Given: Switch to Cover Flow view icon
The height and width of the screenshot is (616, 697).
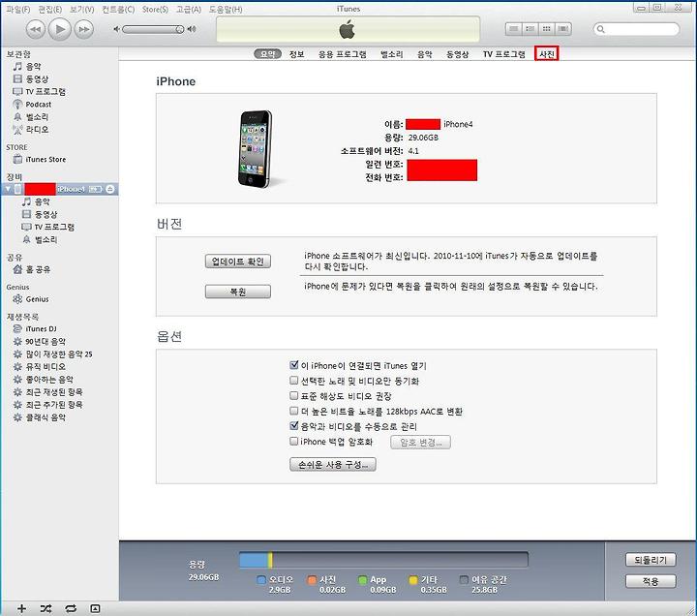Looking at the screenshot, I should click(563, 29).
